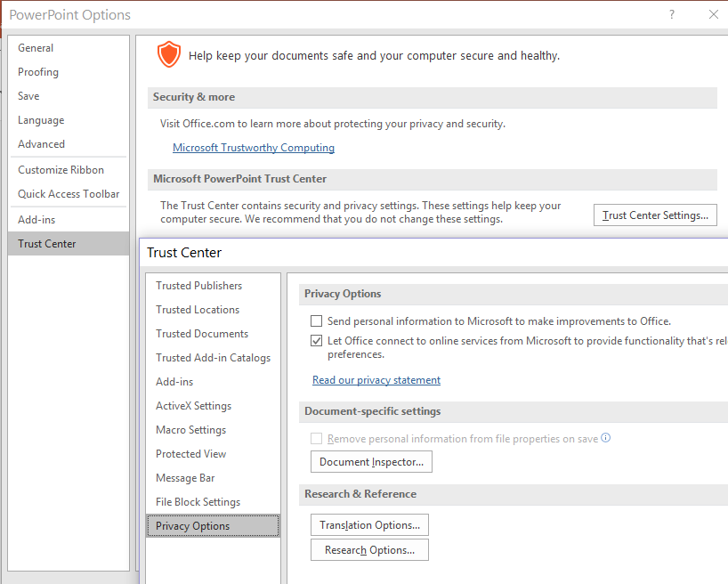Select Protected View
Image resolution: width=728 pixels, height=584 pixels.
pyautogui.click(x=213, y=454)
